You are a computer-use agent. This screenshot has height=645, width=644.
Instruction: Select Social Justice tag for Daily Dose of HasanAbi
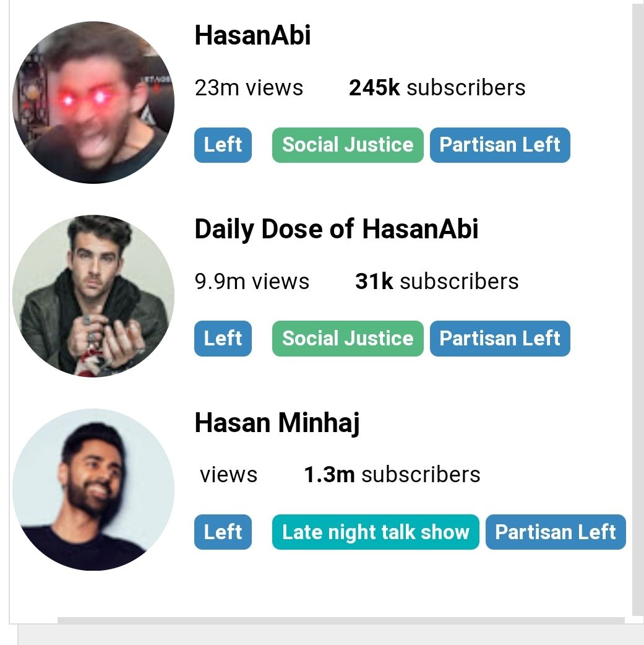(x=347, y=339)
